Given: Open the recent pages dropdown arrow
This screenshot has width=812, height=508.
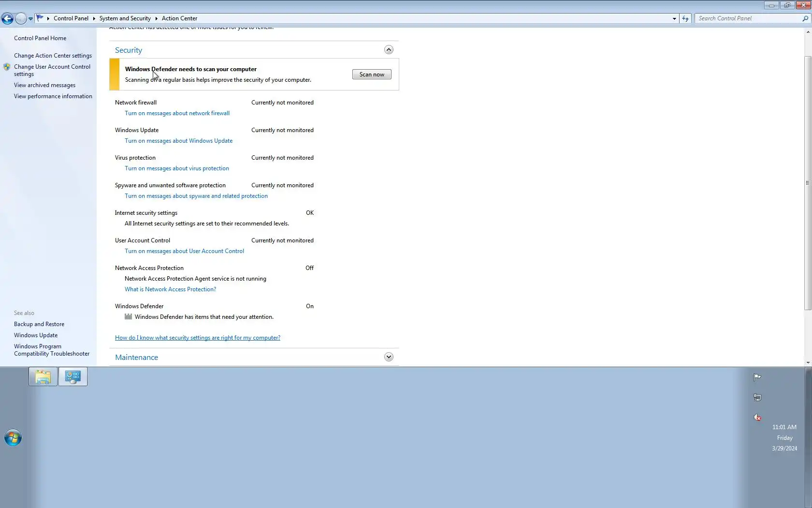Looking at the screenshot, I should (x=30, y=19).
